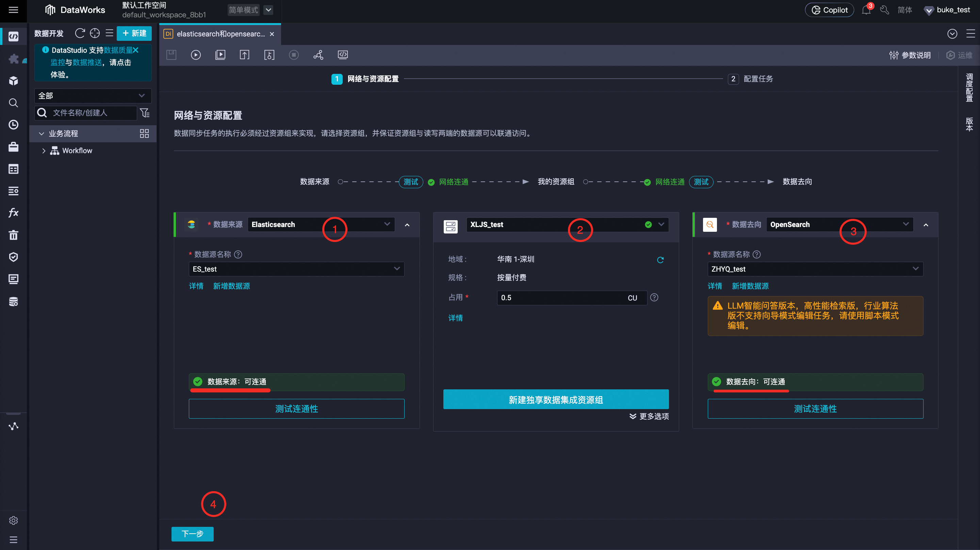Open the XLJS_test resource group dropdown
This screenshot has height=550, width=980.
(x=567, y=225)
